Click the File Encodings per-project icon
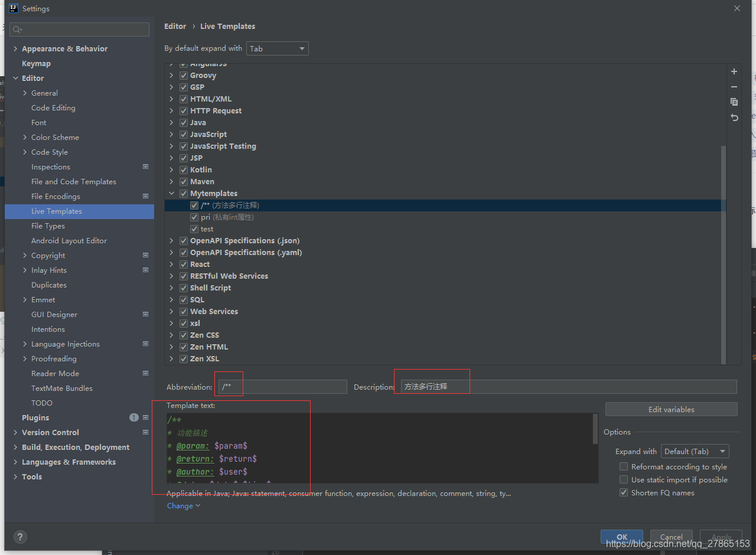756x555 pixels. [x=146, y=196]
